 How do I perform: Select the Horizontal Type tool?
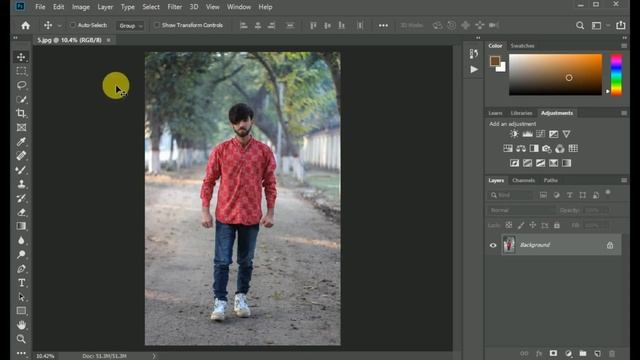pos(21,283)
